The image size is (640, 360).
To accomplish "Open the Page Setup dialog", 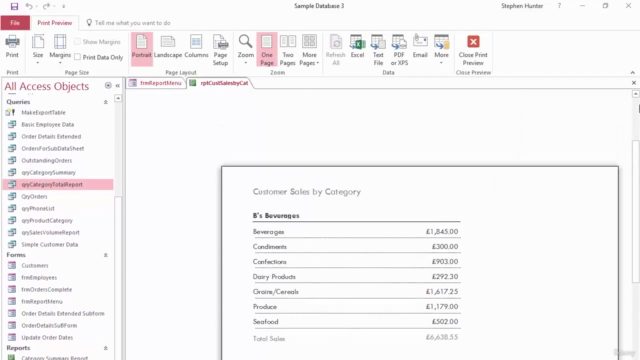I will [x=220, y=50].
